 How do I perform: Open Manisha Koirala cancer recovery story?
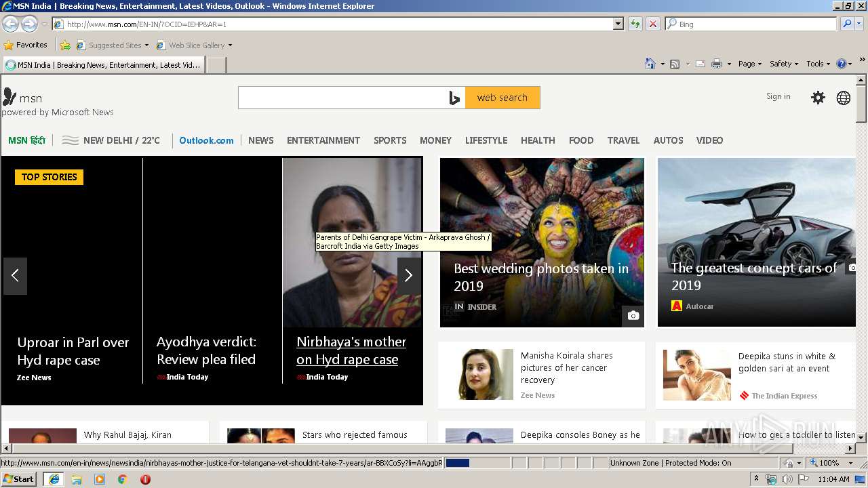(542, 375)
